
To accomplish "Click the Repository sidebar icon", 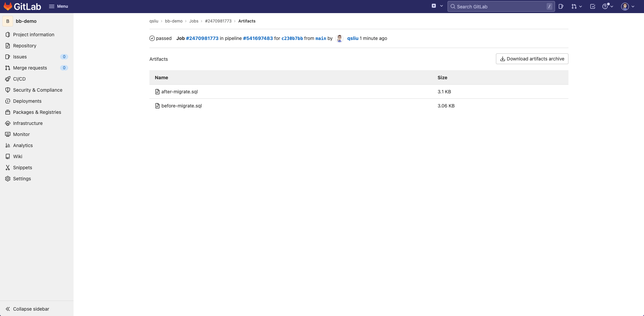I will tap(8, 46).
